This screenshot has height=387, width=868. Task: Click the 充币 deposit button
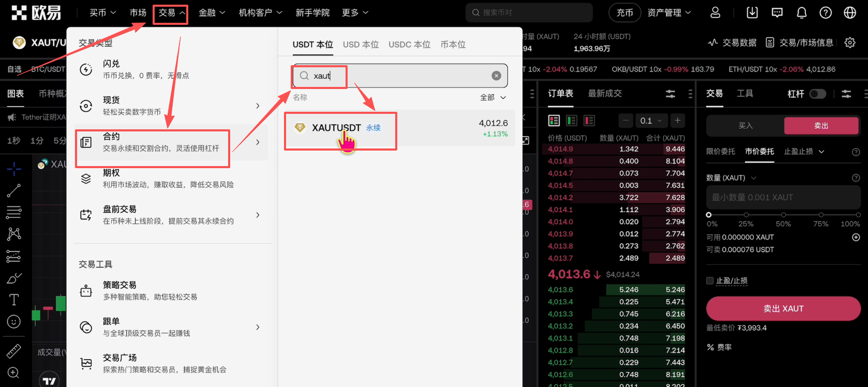(x=624, y=13)
